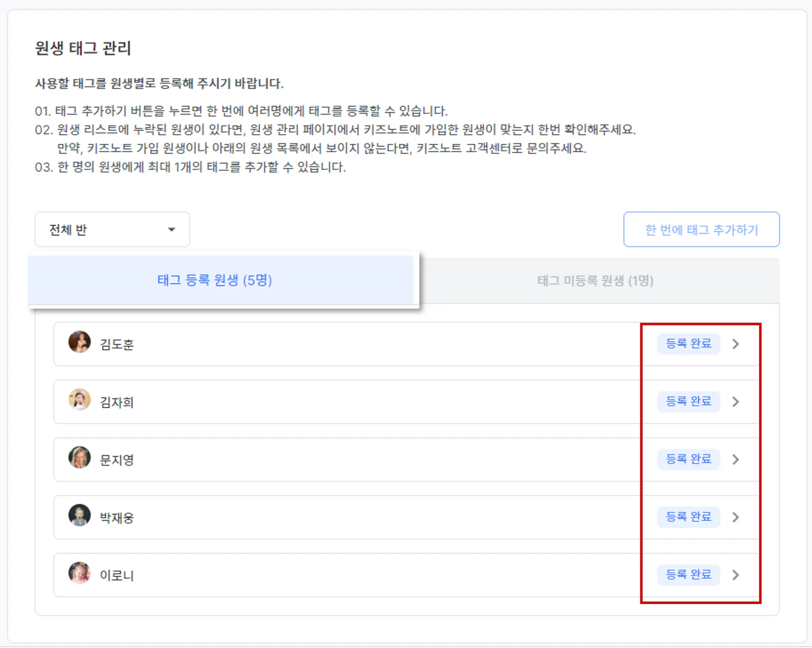Switch to 태그 등록 원생 (5명) tab
Viewport: 812px width, 648px height.
pyautogui.click(x=214, y=280)
